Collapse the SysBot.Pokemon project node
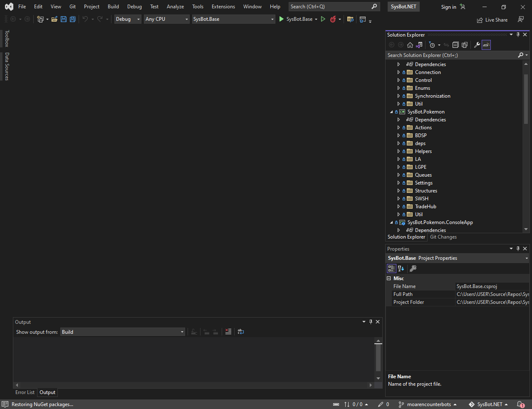 (391, 112)
